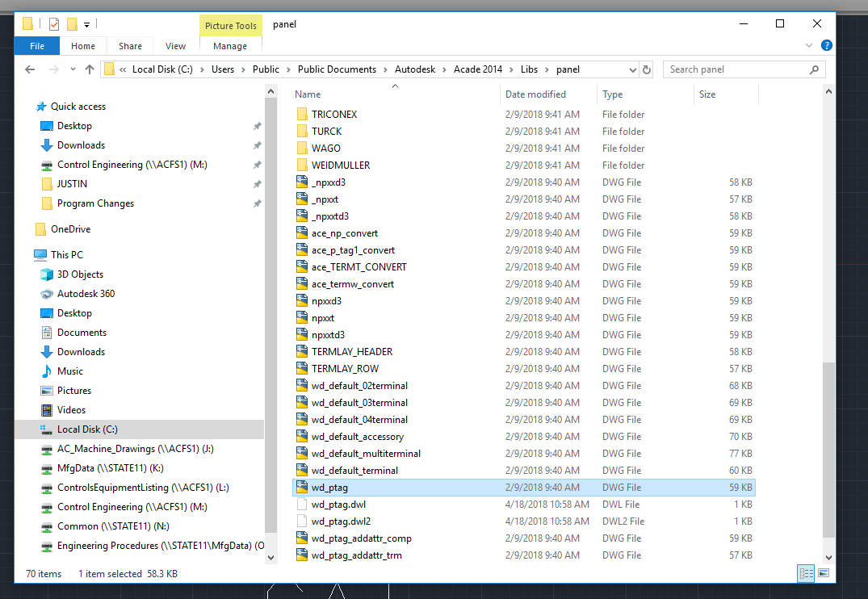Unpin Desktop from Quick access
Screen dimensions: 868x599
(257, 125)
